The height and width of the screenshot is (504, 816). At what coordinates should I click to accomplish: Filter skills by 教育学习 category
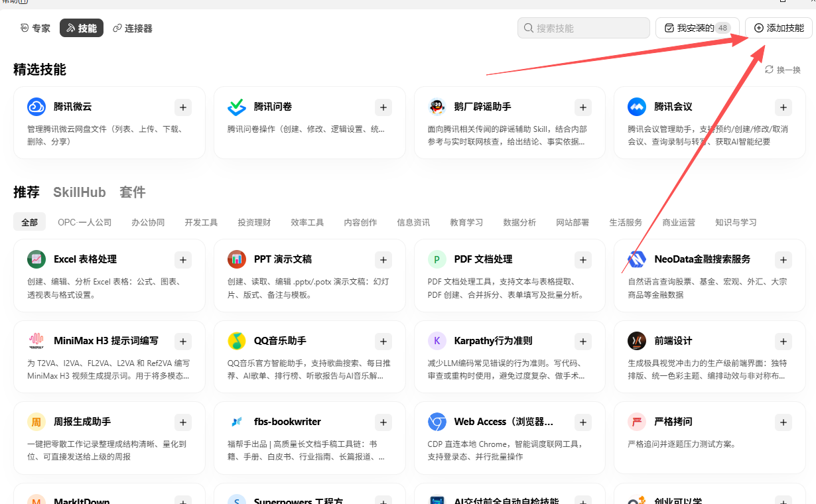(466, 222)
